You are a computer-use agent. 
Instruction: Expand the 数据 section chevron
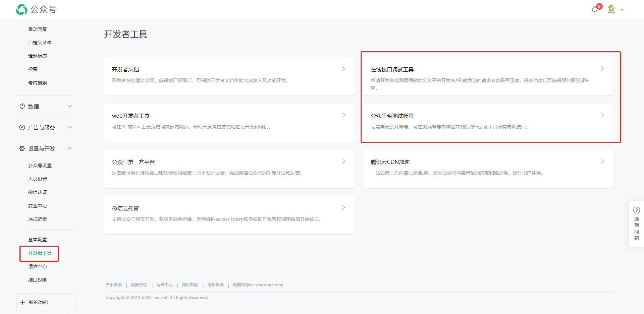[70, 106]
